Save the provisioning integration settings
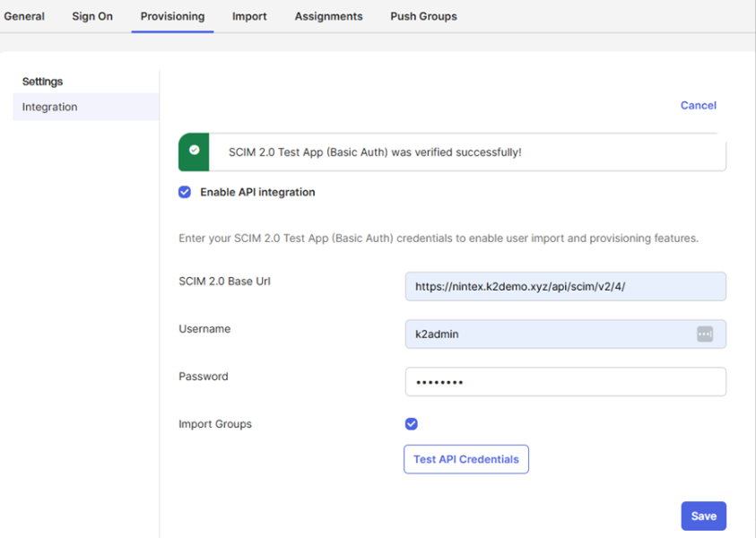Image resolution: width=756 pixels, height=538 pixels. tap(703, 516)
